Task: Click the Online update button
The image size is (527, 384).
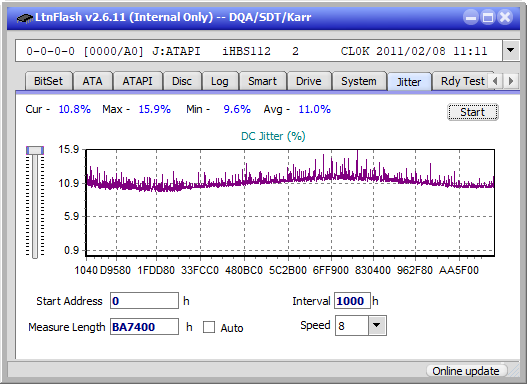Action: (465, 371)
